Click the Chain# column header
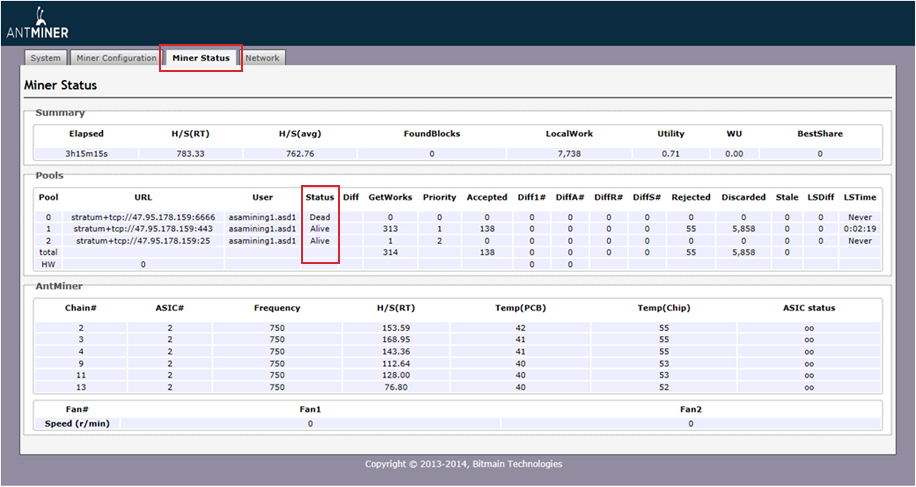916x487 pixels. coord(81,308)
